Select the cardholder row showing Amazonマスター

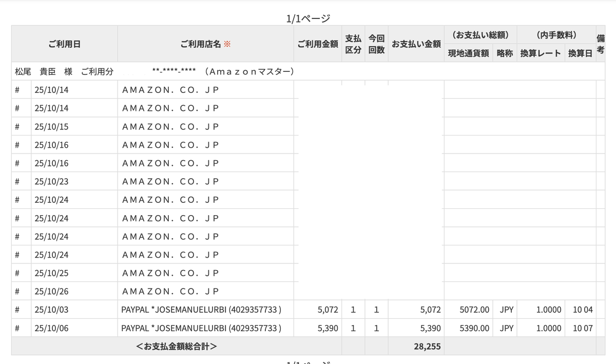[154, 71]
